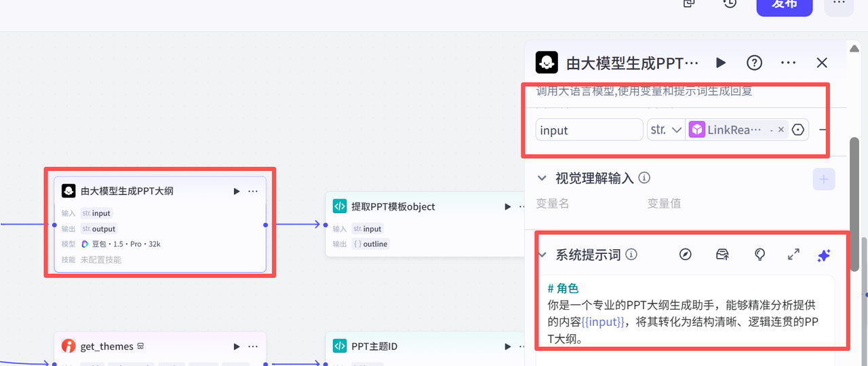
Task: Click str.input tag on 由大模型生成PPT大纲 node
Action: 96,213
